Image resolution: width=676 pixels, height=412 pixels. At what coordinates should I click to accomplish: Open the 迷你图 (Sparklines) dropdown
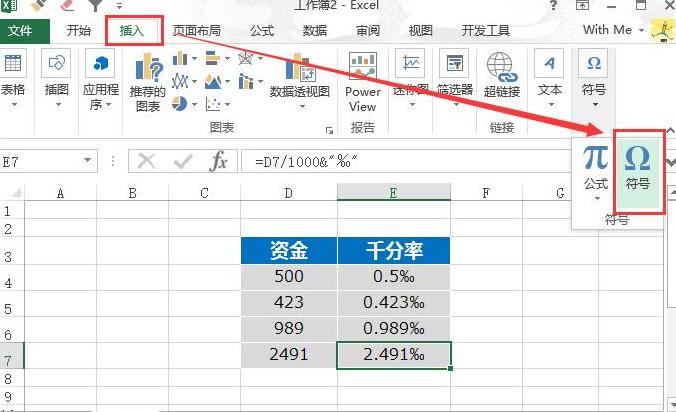[x=411, y=78]
